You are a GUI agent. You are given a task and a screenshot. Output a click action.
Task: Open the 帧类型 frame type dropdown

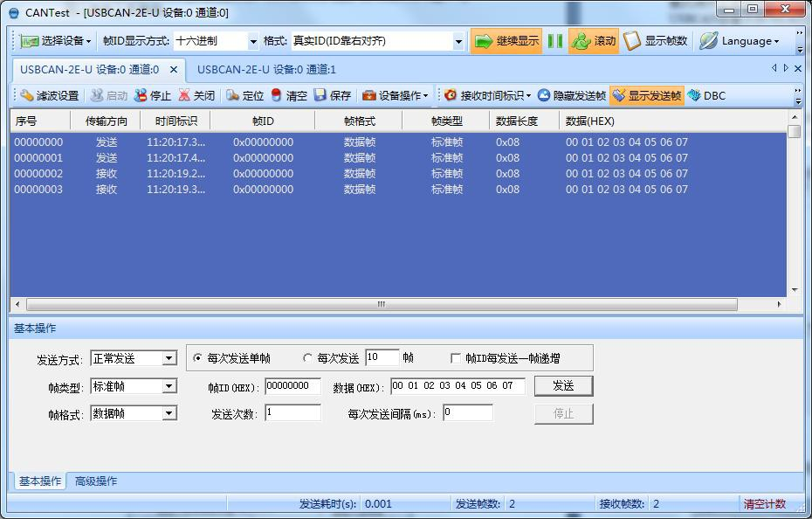pos(169,386)
